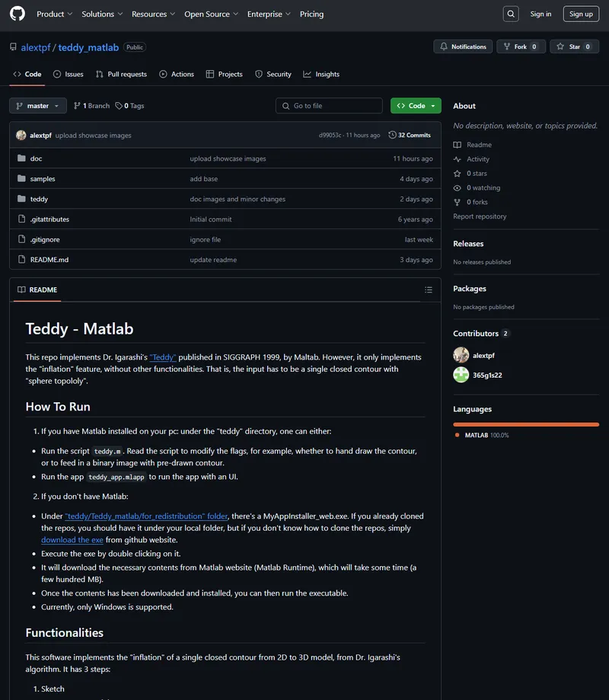609x700 pixels.
Task: Click the doc folder icon
Action: point(21,158)
